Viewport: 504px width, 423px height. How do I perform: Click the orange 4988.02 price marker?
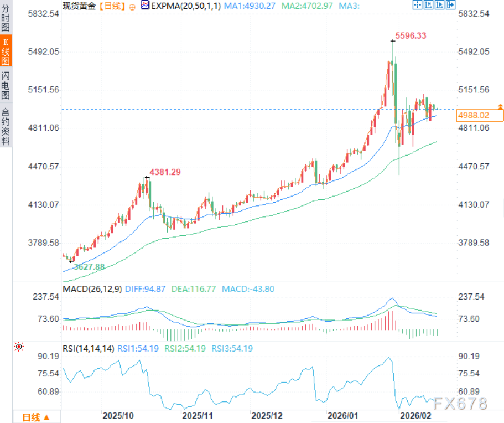coord(479,115)
